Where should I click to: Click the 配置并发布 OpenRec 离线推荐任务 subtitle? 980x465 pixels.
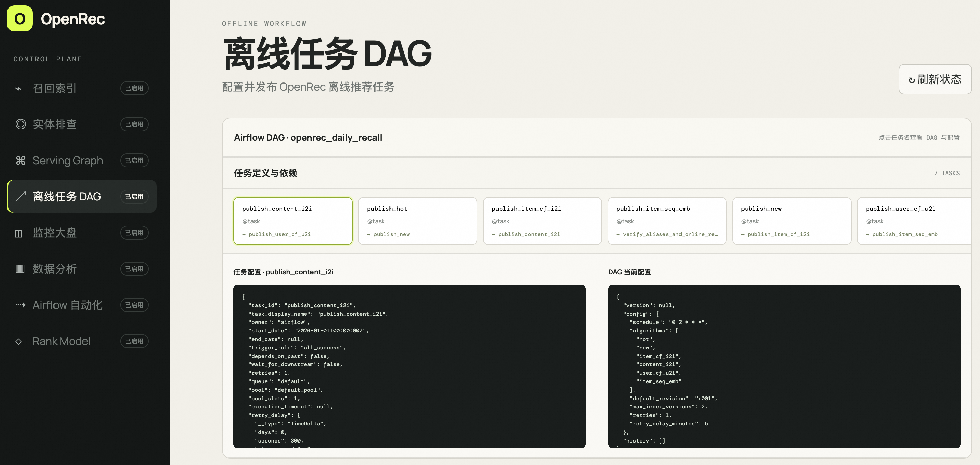(x=308, y=87)
